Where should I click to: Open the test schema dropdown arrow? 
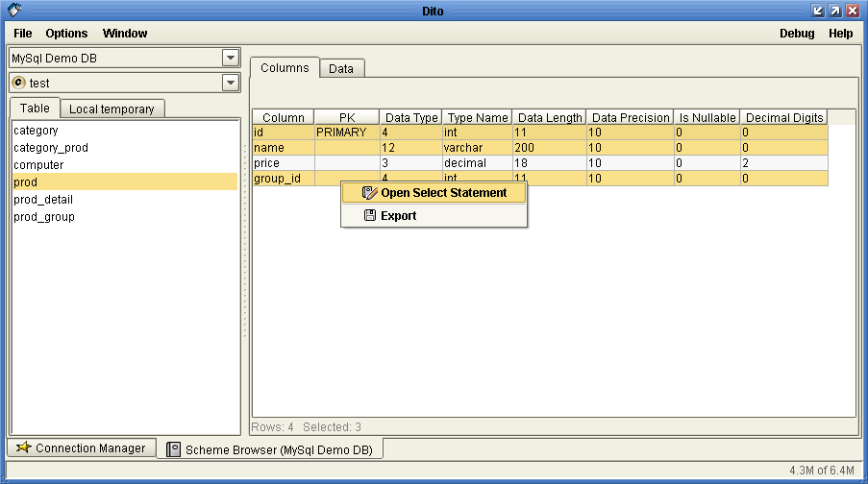pos(230,84)
